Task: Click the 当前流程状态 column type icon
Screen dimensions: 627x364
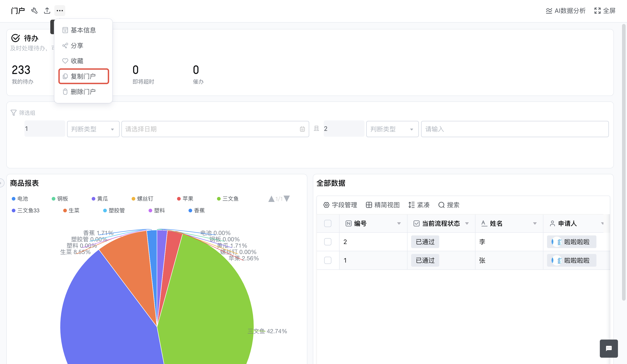Action: click(416, 223)
